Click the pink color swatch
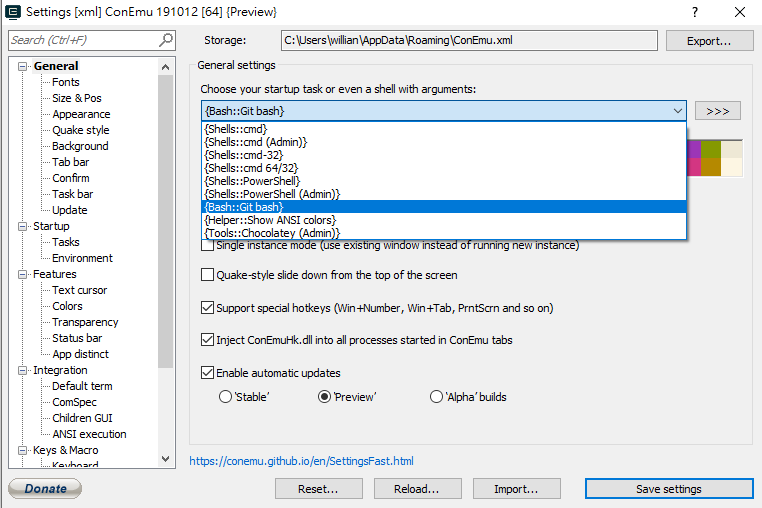 click(694, 167)
